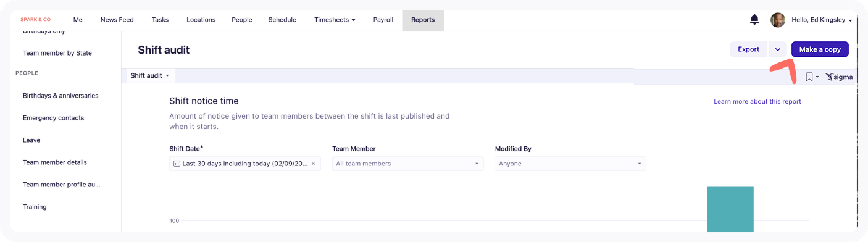Open the notifications bell
This screenshot has width=868, height=242.
click(x=754, y=20)
